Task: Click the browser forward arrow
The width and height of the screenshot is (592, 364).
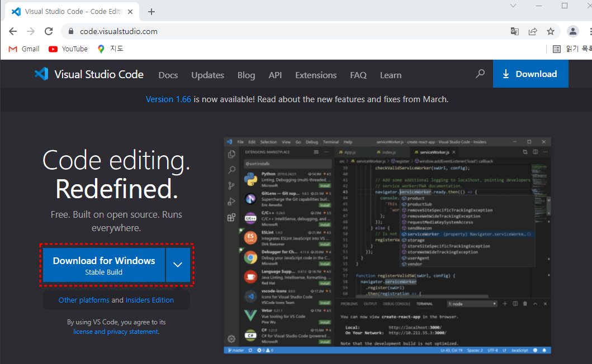Action: click(x=31, y=31)
